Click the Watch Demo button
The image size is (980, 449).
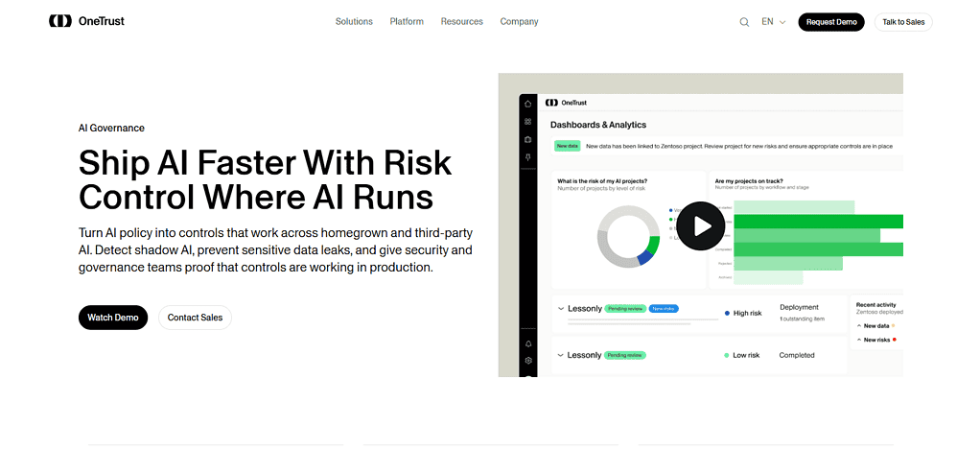(x=113, y=318)
